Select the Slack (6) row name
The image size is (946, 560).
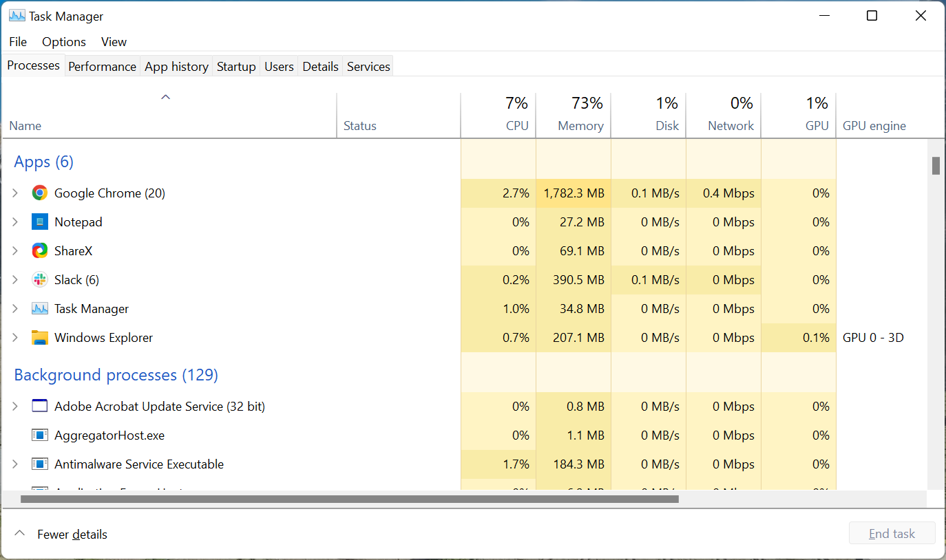76,280
